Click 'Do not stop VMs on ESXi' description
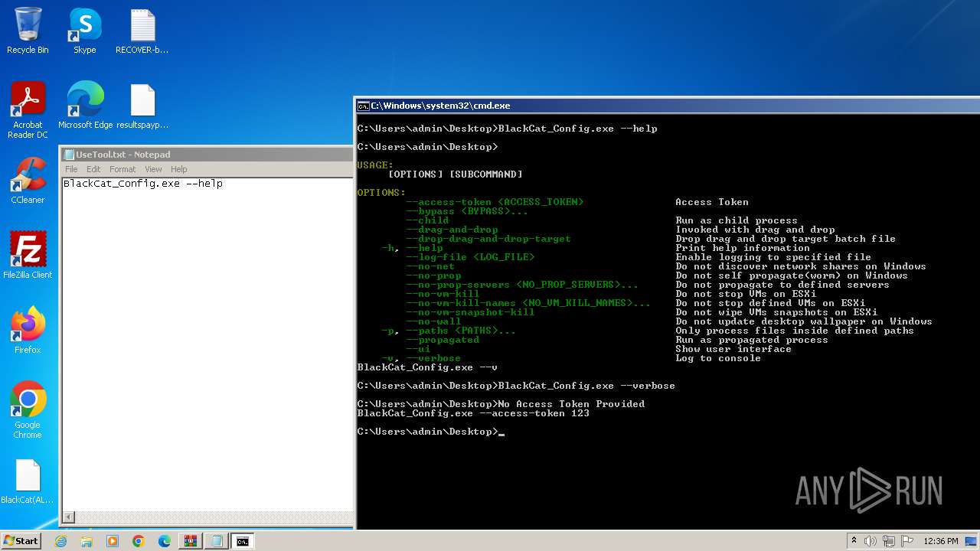The image size is (980, 551). coord(746,294)
